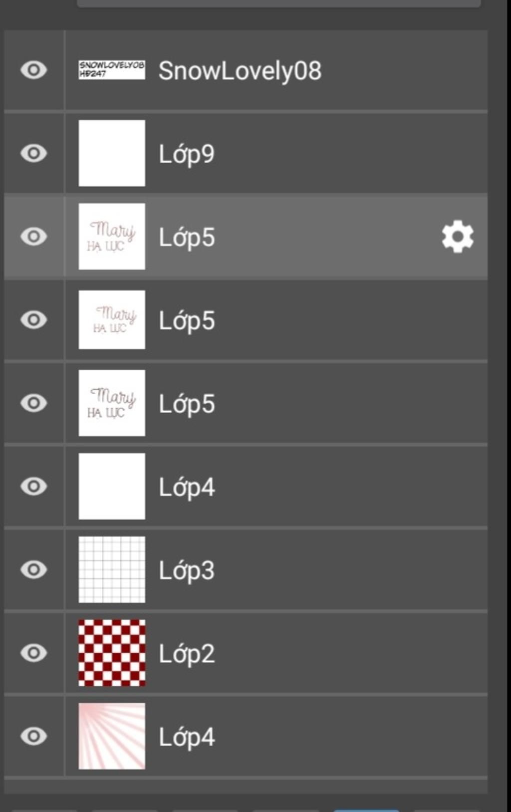Hide the SnowLovely08 layer
The height and width of the screenshot is (812, 511).
[33, 70]
